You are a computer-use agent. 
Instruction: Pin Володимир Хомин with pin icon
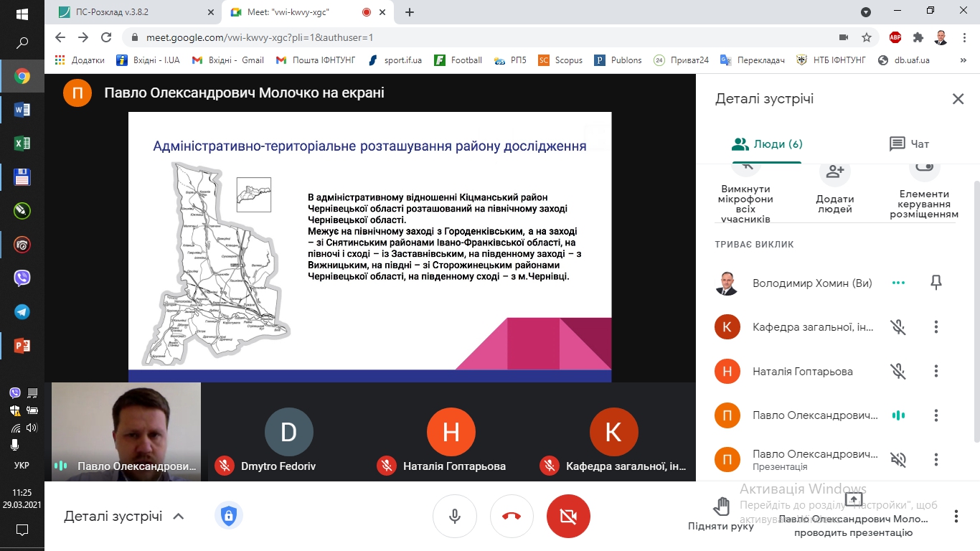tap(936, 283)
